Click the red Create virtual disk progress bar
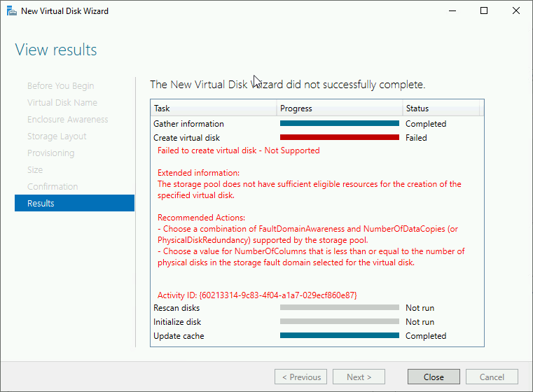Image resolution: width=533 pixels, height=392 pixels. pos(340,137)
